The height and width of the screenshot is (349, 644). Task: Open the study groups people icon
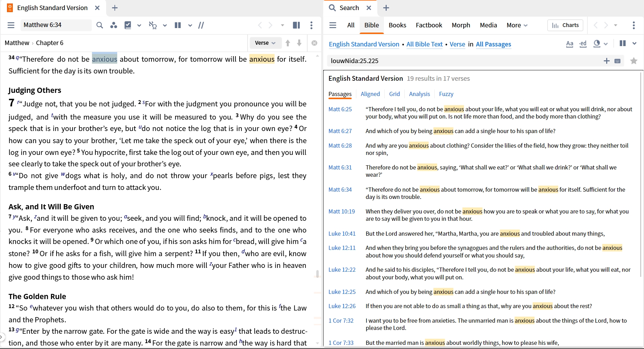(113, 25)
